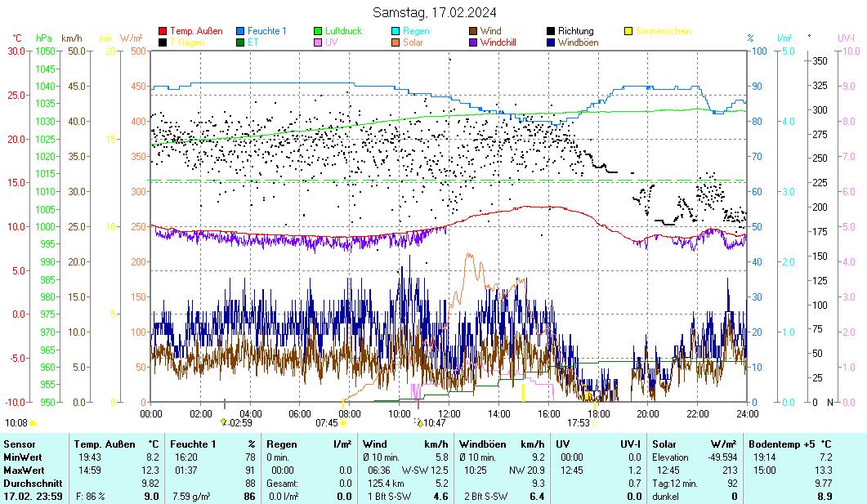Click the red Temp. Außen legend swatch

pos(163,31)
